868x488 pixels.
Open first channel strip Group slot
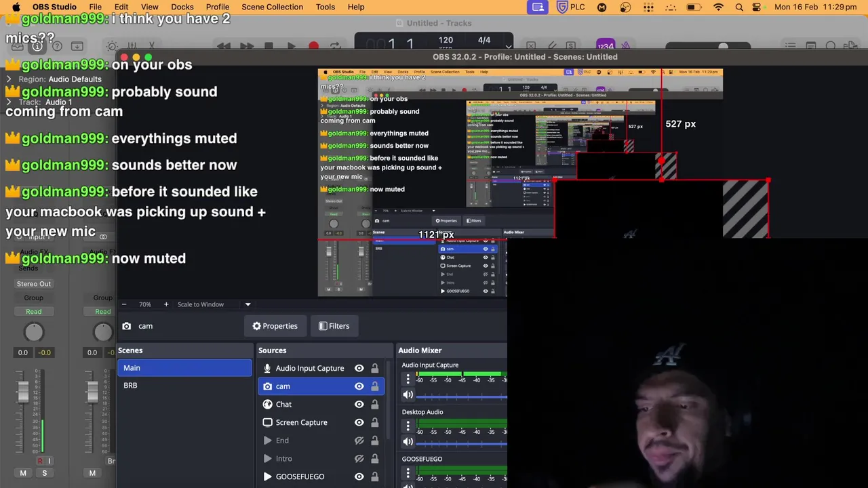(x=33, y=298)
